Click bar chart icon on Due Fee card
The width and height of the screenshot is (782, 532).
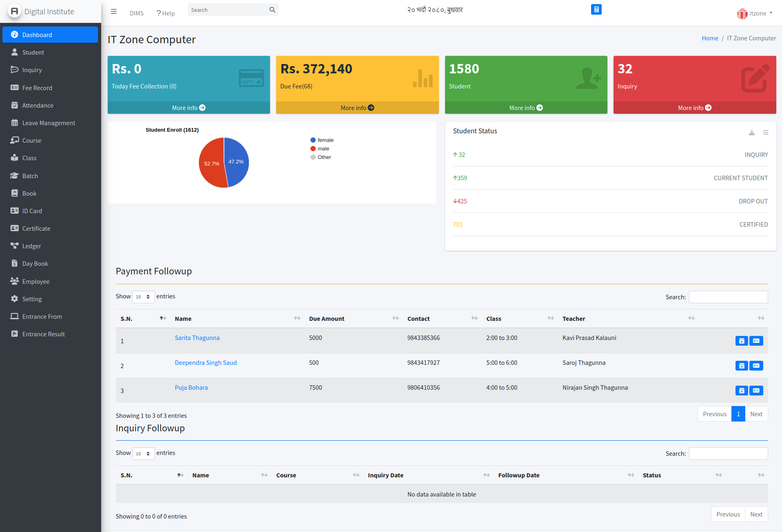[423, 78]
